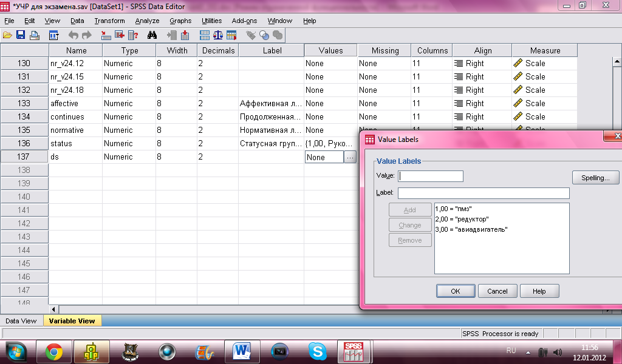Viewport: 622px width, 364px height.
Task: Open Skype from the taskbar
Action: (x=317, y=352)
